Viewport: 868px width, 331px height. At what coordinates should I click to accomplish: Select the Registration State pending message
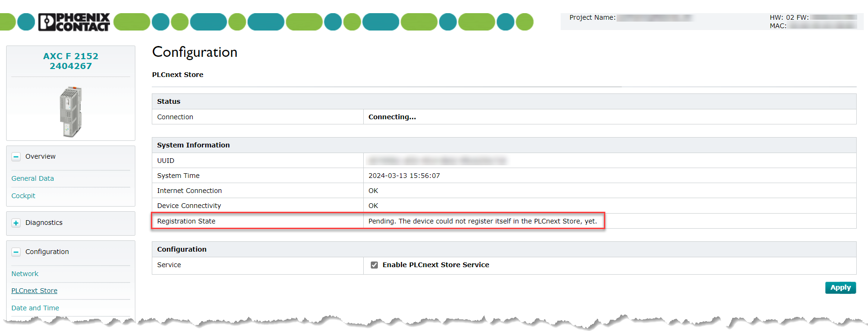pyautogui.click(x=483, y=221)
